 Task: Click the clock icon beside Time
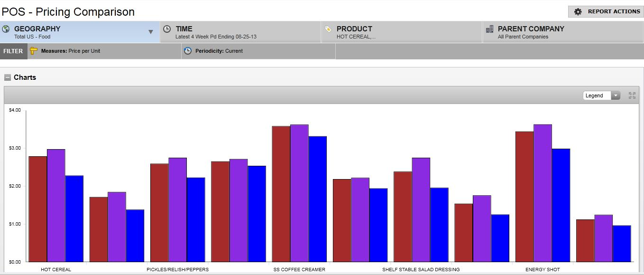click(x=167, y=29)
